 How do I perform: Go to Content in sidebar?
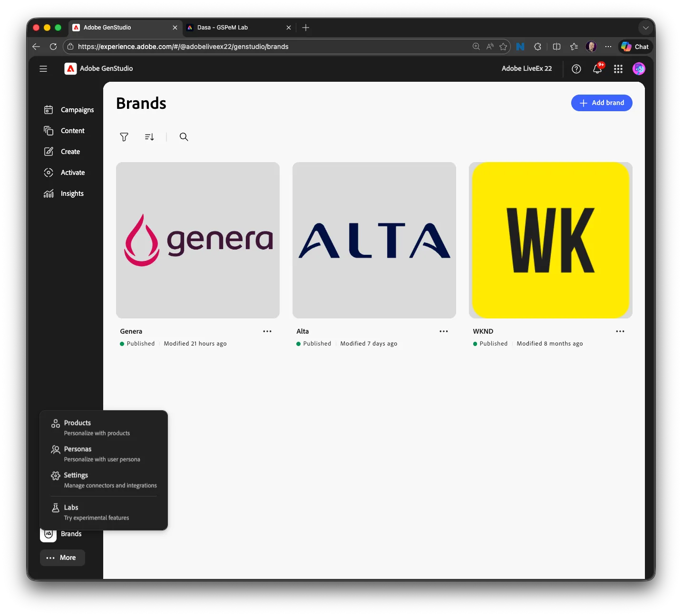point(64,131)
